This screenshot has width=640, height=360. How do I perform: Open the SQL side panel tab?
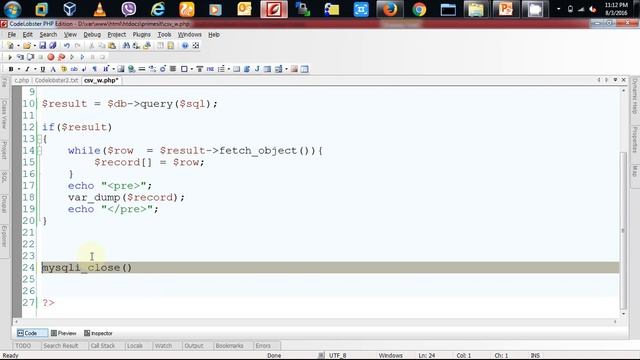tap(4, 178)
